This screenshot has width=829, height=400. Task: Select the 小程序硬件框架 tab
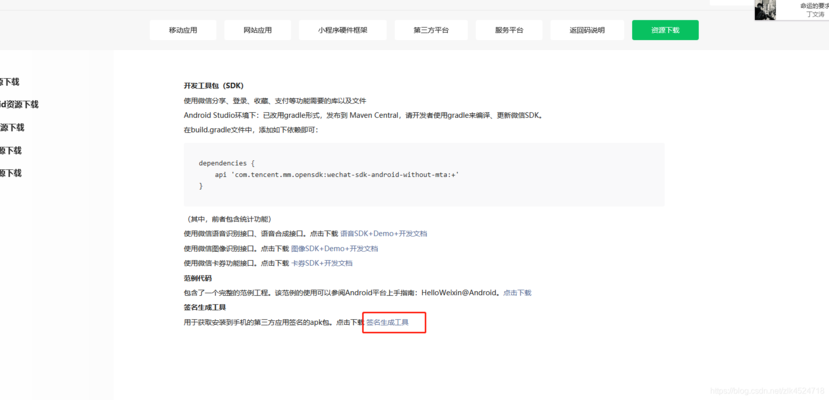pyautogui.click(x=342, y=30)
